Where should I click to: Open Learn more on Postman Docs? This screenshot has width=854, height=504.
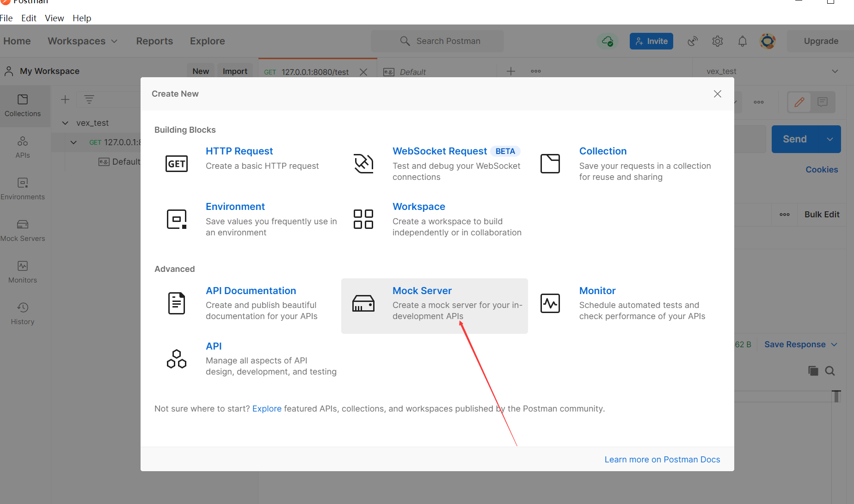[662, 460]
